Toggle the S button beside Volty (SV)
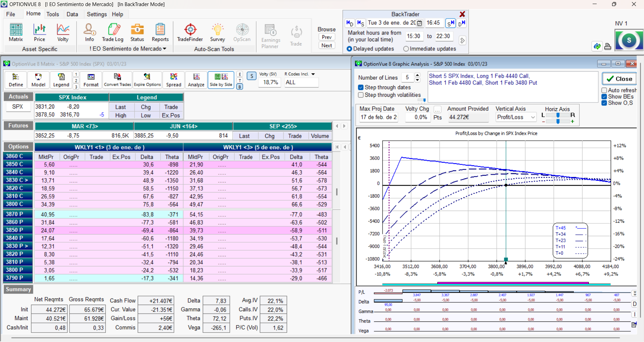This screenshot has width=644, height=342. pyautogui.click(x=251, y=76)
